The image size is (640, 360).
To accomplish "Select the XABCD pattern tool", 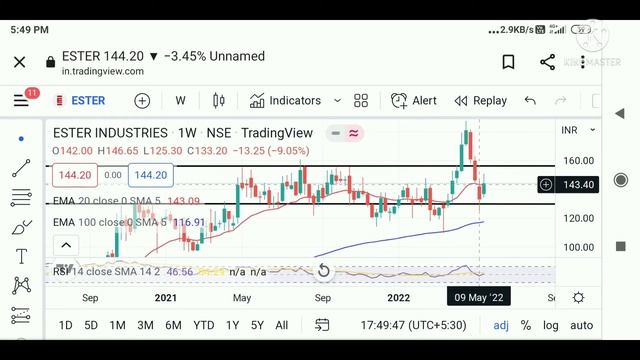I will [x=21, y=285].
